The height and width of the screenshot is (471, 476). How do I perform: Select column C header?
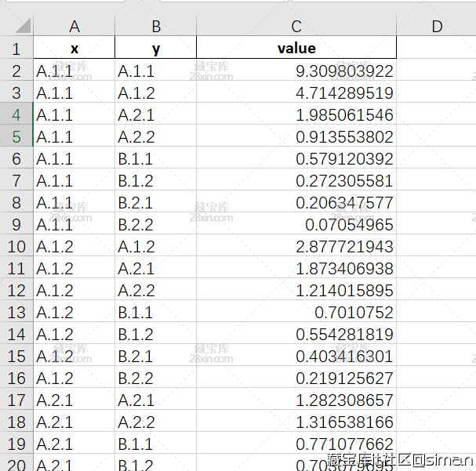click(x=296, y=27)
